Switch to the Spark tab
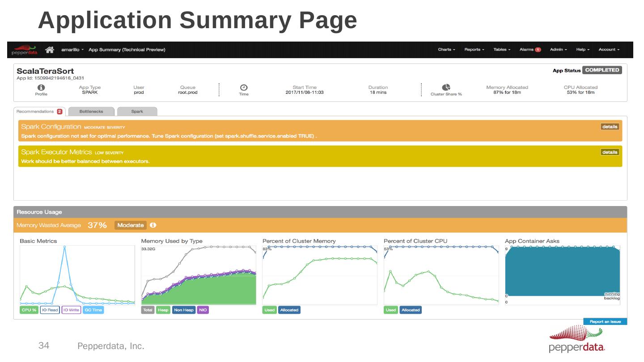The width and height of the screenshot is (644, 362). pos(137,111)
